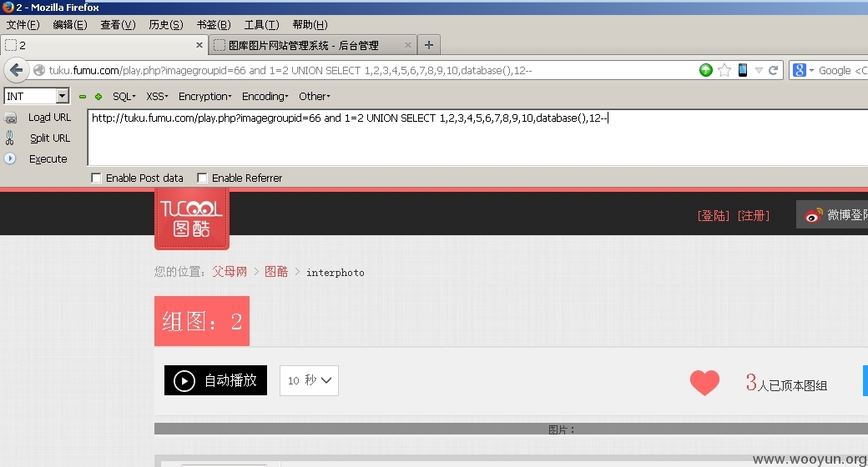The image size is (868, 467).
Task: Open the 编辑(E) menu
Action: (x=70, y=25)
